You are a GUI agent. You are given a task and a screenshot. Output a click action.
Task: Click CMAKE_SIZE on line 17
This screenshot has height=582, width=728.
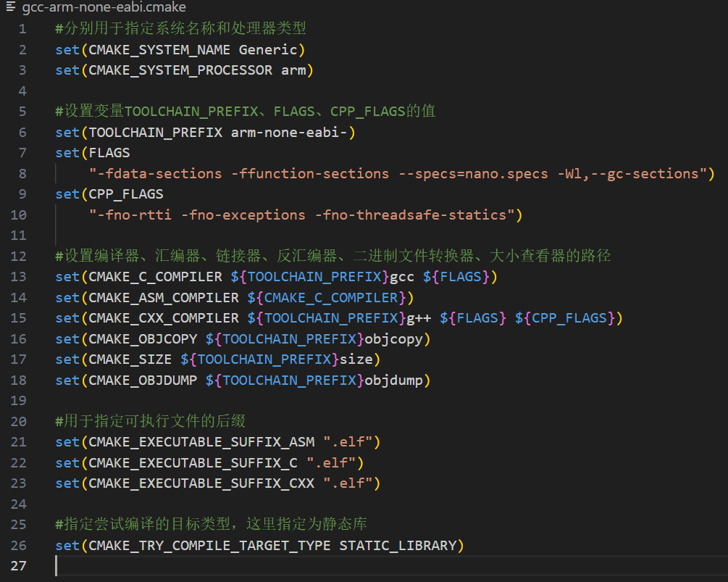pos(130,359)
